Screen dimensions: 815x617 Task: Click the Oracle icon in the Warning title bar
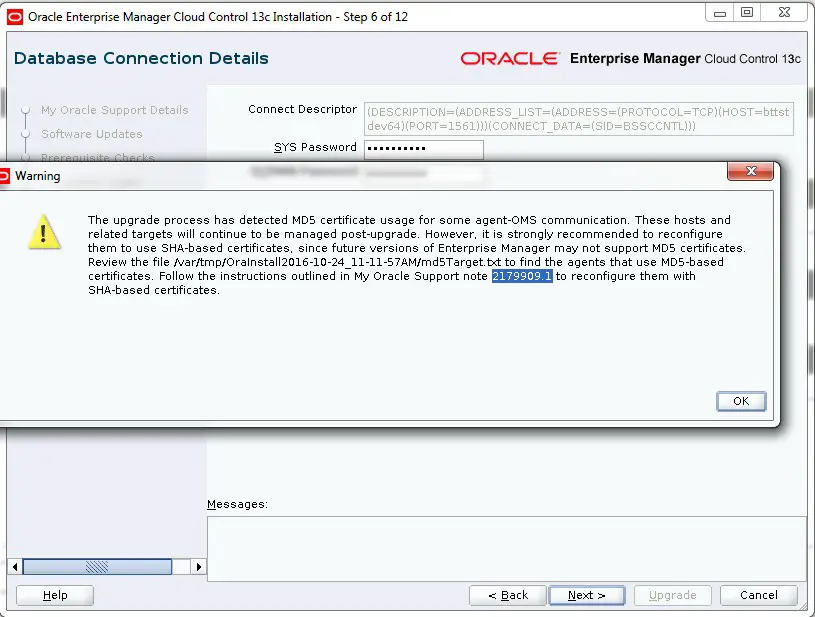pos(4,176)
